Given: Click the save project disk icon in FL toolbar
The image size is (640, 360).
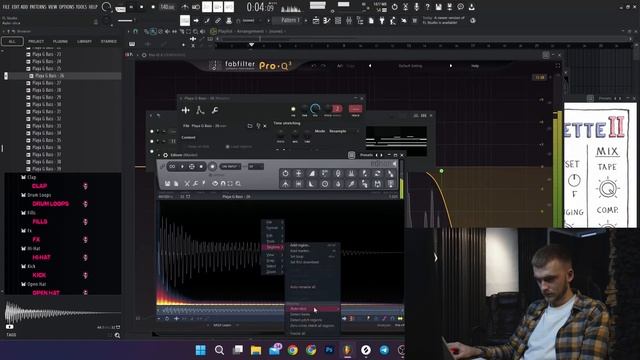Looking at the screenshot, I should click(438, 7).
